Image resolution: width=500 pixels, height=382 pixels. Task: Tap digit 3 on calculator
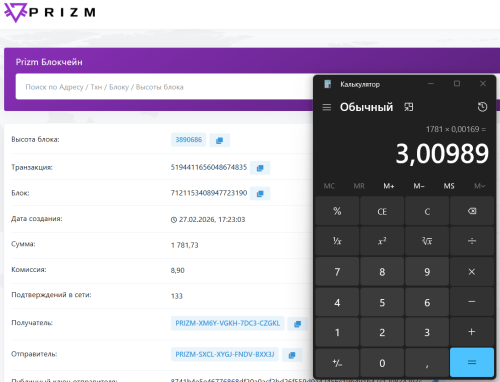[427, 332]
